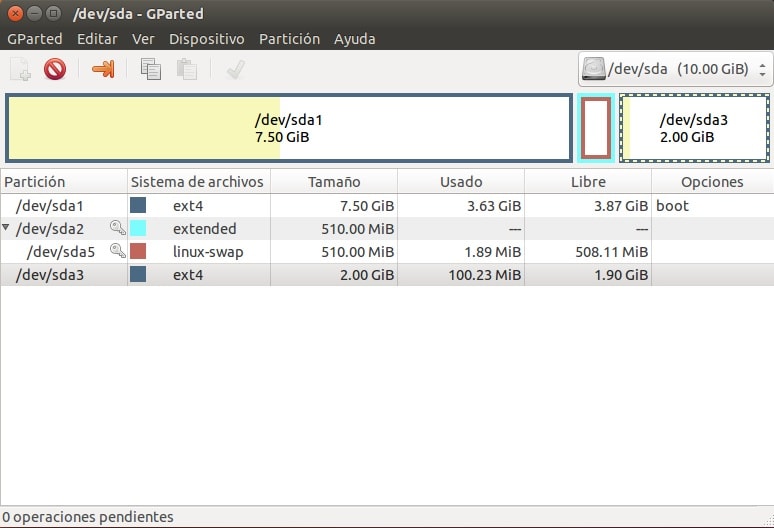774x528 pixels.
Task: Select the /dev/sda1 block in disk map
Action: pyautogui.click(x=289, y=128)
